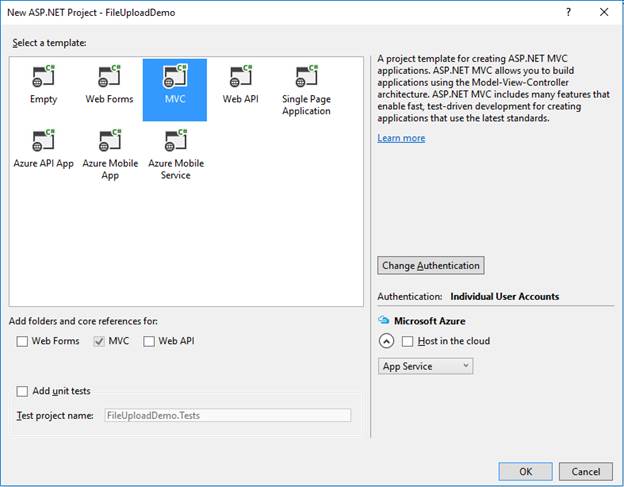Select the MVC template icon
Viewport: 624px width, 487px height.
175,76
